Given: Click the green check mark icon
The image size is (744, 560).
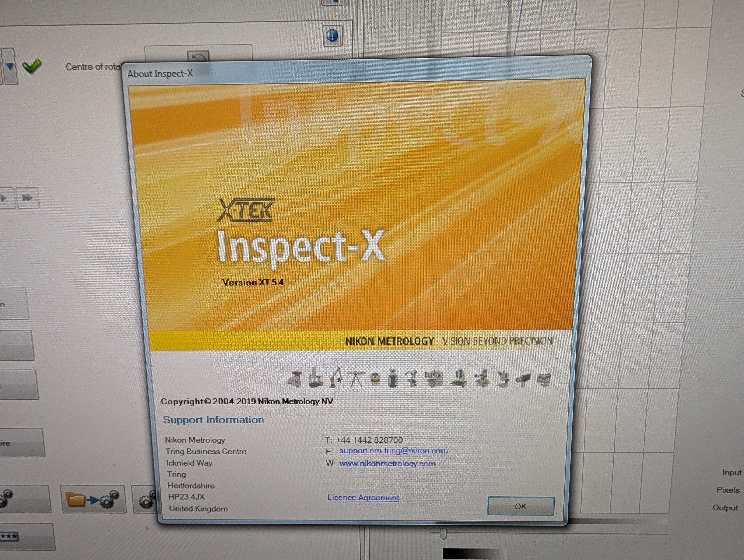Looking at the screenshot, I should coord(32,66).
